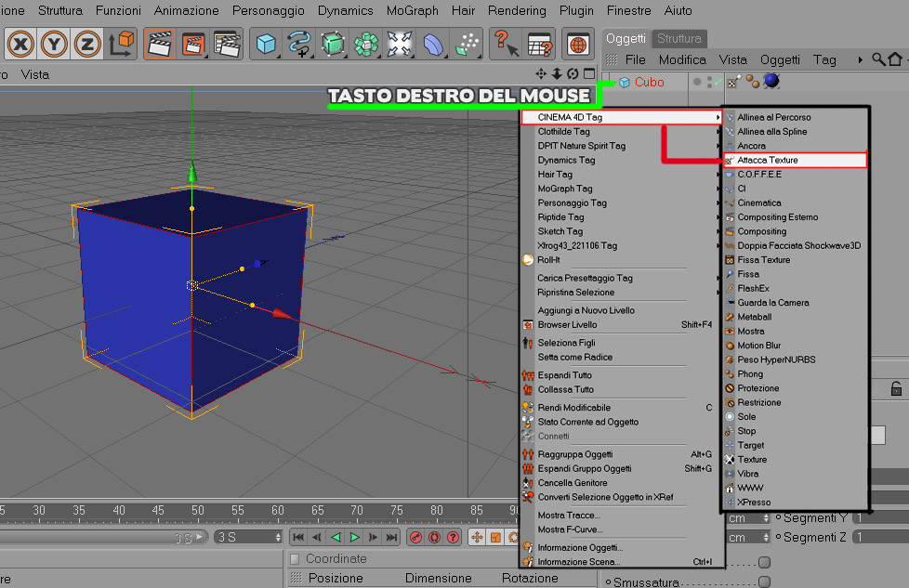The height and width of the screenshot is (588, 909).
Task: Click the viewport zoom navigation icon
Action: [557, 73]
